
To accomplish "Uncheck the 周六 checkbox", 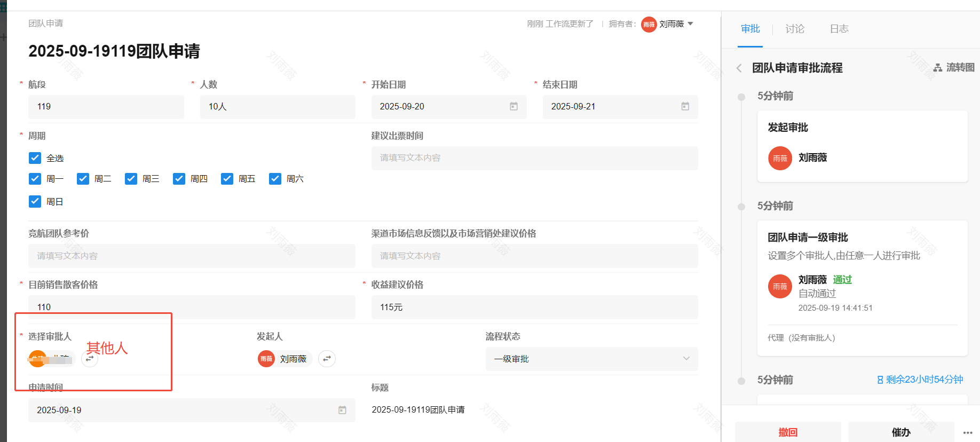I will pyautogui.click(x=275, y=179).
